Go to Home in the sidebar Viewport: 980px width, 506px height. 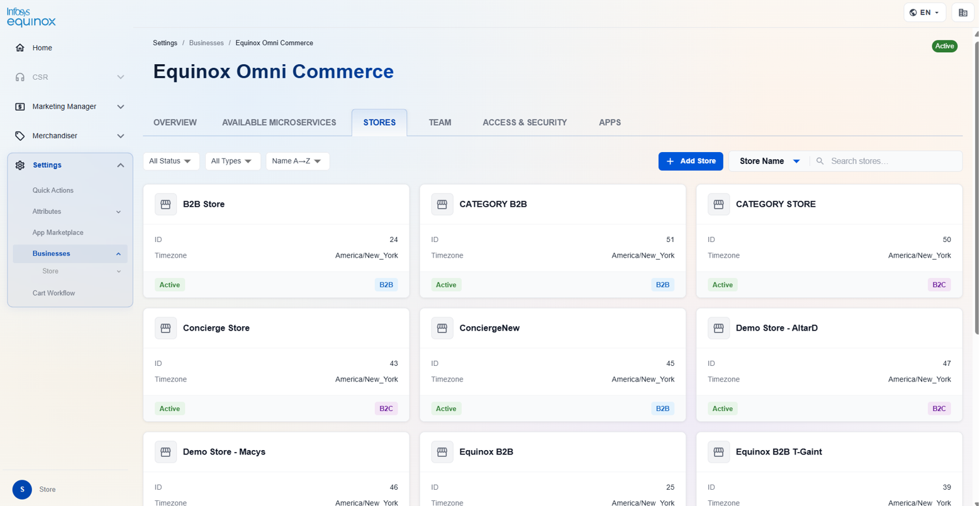click(x=42, y=48)
